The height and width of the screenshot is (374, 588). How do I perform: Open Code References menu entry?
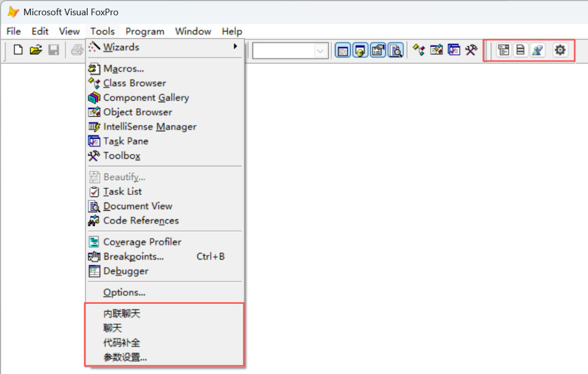point(165,220)
